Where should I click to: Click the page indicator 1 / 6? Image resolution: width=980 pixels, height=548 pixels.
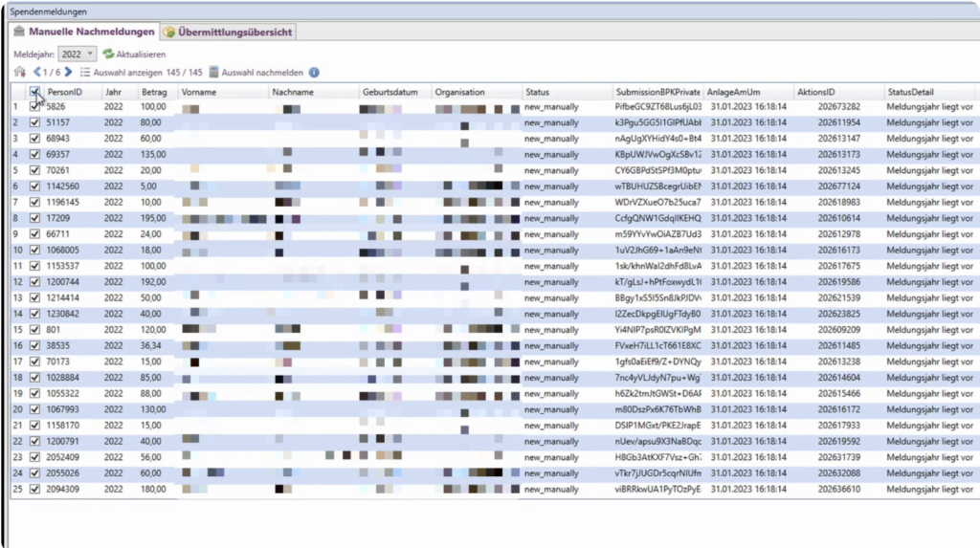click(52, 73)
